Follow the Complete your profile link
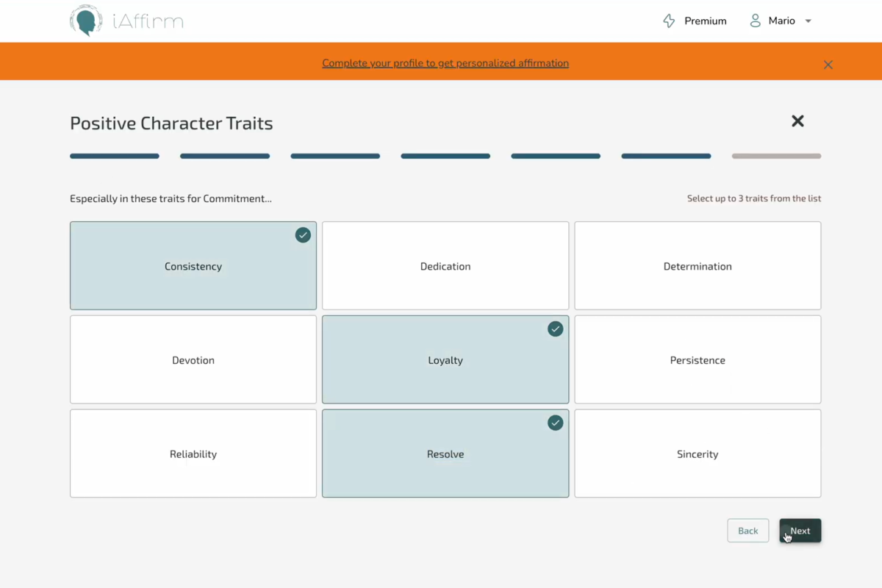Screen dimensions: 882x588 tap(445, 63)
